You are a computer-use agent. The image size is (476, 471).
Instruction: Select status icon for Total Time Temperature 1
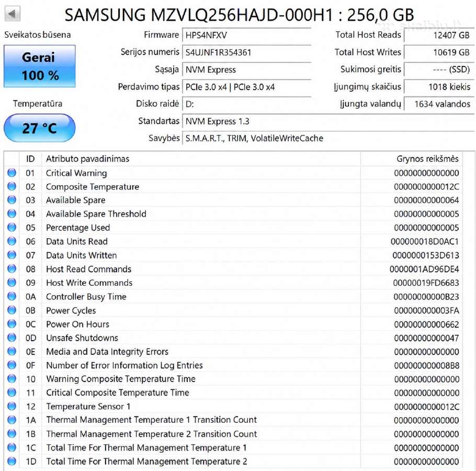(x=12, y=447)
